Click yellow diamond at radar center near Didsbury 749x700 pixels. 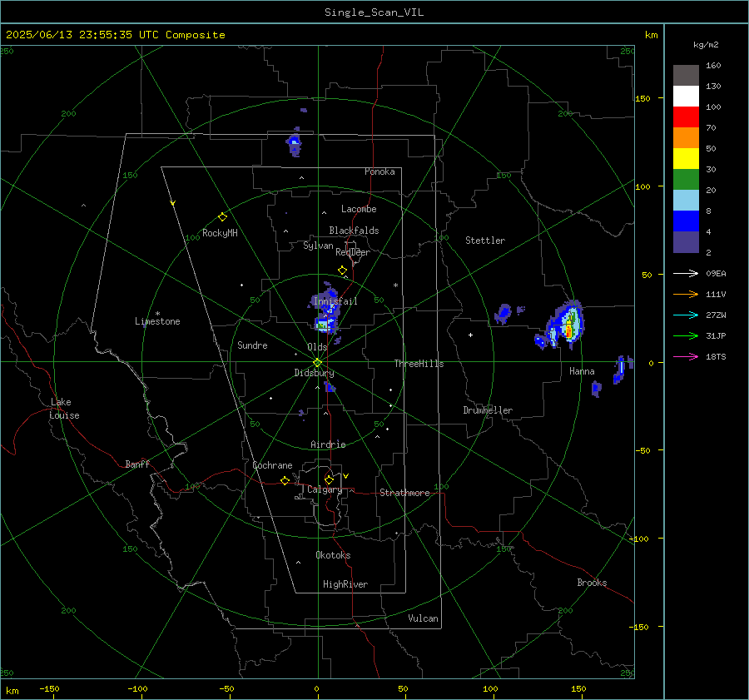317,363
